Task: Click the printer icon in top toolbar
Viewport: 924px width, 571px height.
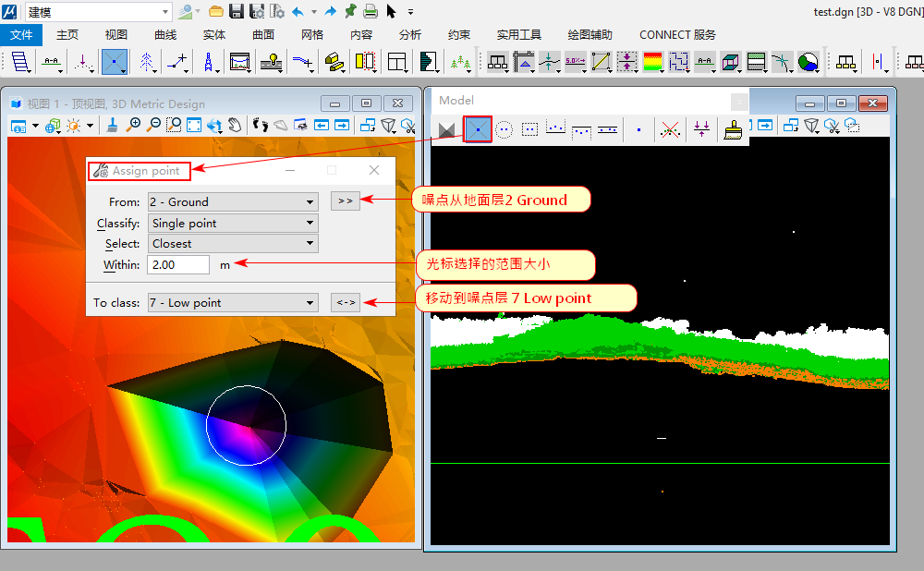Action: [x=371, y=12]
